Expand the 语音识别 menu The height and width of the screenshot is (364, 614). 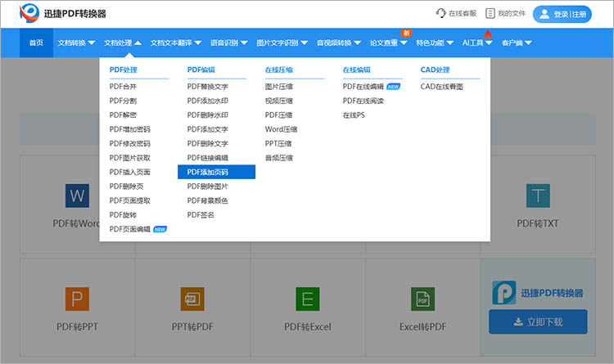(x=229, y=43)
